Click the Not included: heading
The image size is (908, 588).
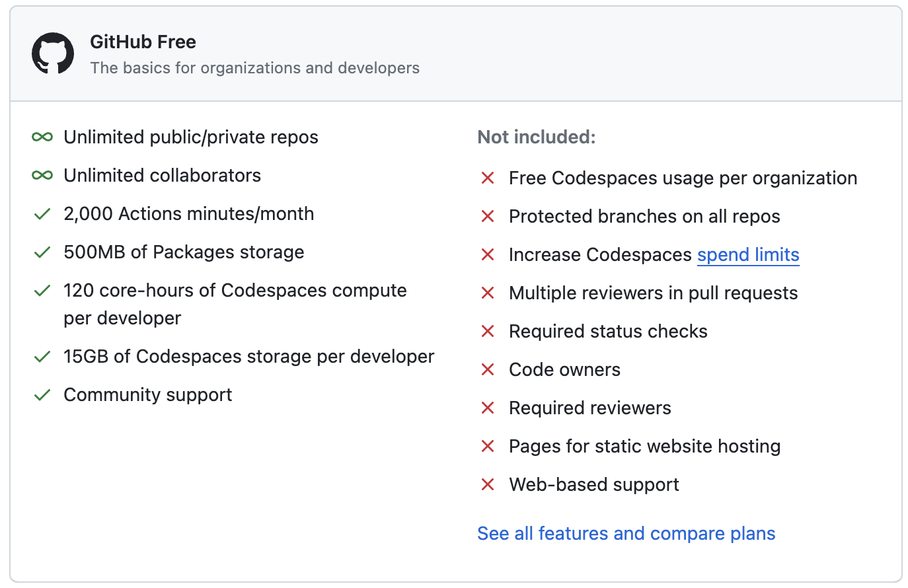537,137
